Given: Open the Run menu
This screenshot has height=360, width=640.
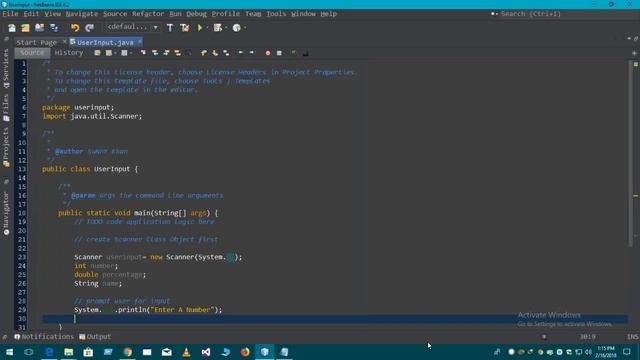Looking at the screenshot, I should (175, 13).
